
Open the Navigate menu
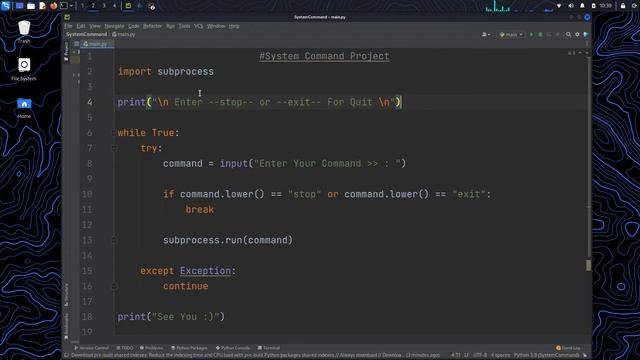[114, 26]
